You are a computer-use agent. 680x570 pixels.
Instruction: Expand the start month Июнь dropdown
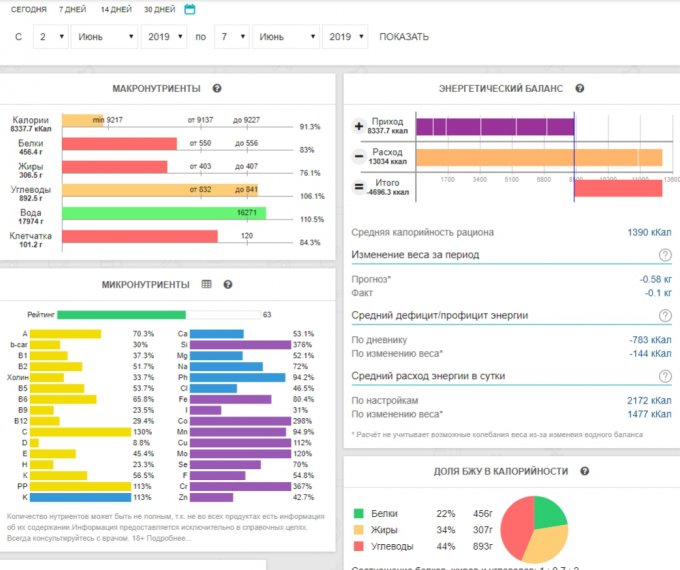[103, 37]
